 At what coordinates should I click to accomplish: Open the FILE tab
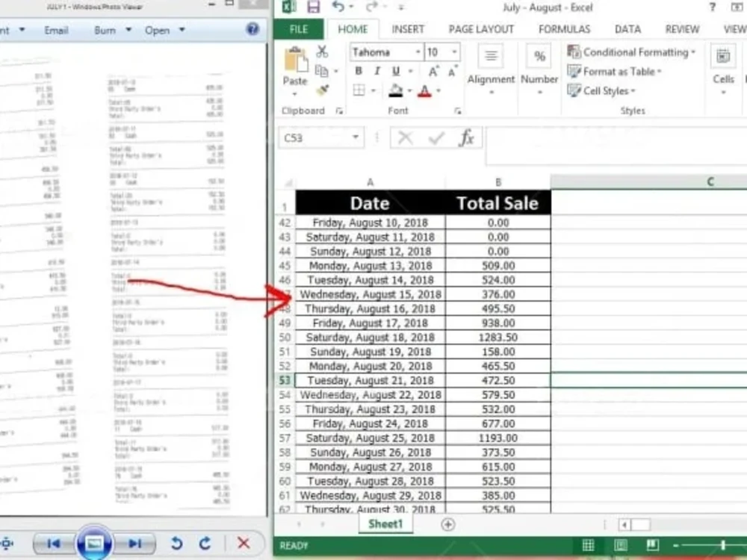click(x=299, y=30)
